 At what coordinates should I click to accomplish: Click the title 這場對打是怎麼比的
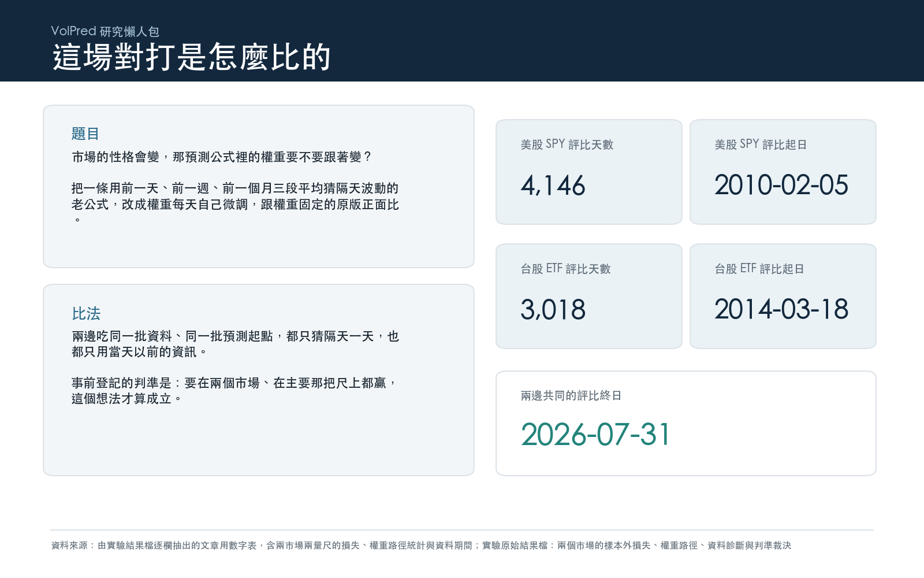pos(192,57)
